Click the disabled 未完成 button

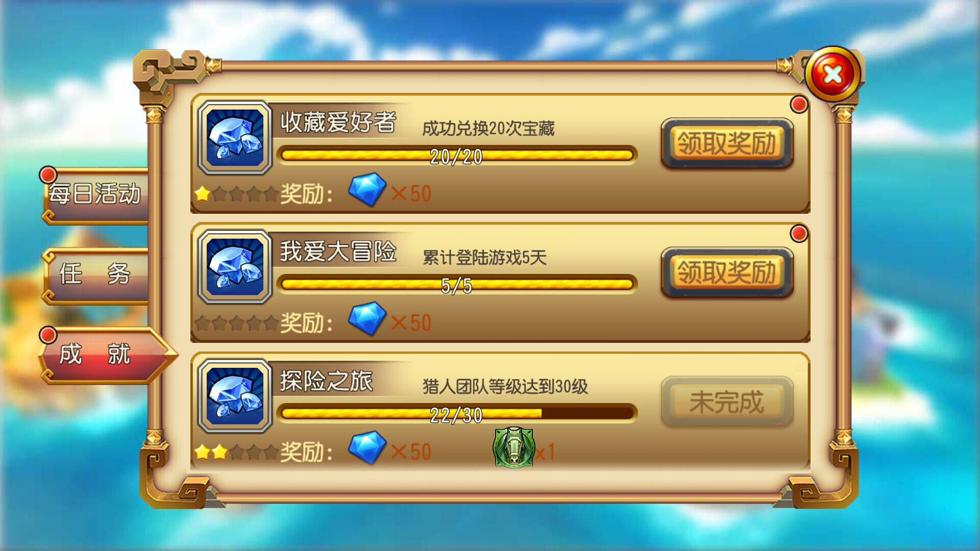coord(727,402)
